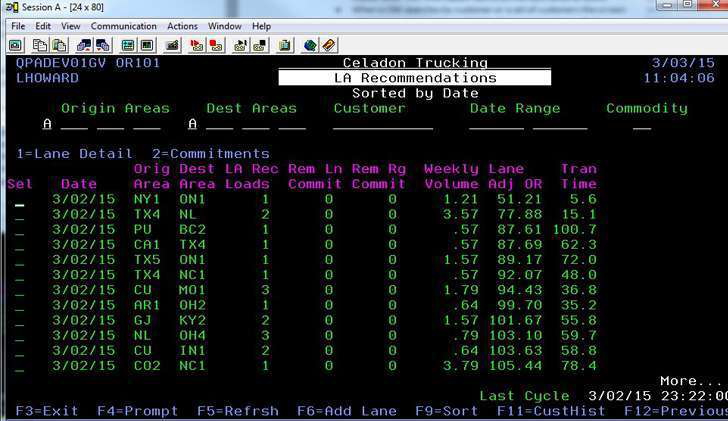Image resolution: width=728 pixels, height=421 pixels.
Task: Click the Help index toolbar icon
Action: 328,45
